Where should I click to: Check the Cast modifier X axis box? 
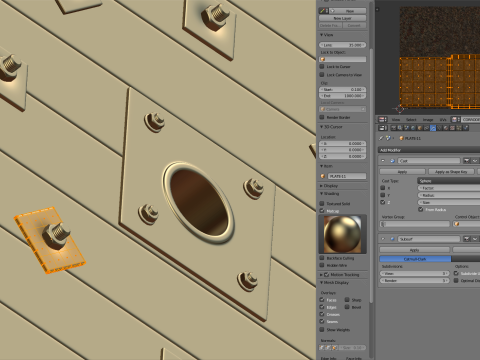(383, 188)
